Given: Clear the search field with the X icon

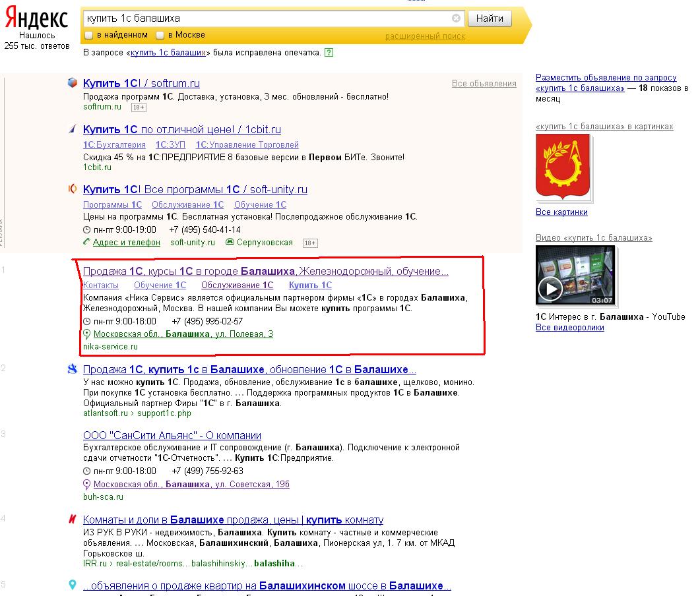Looking at the screenshot, I should (x=456, y=18).
